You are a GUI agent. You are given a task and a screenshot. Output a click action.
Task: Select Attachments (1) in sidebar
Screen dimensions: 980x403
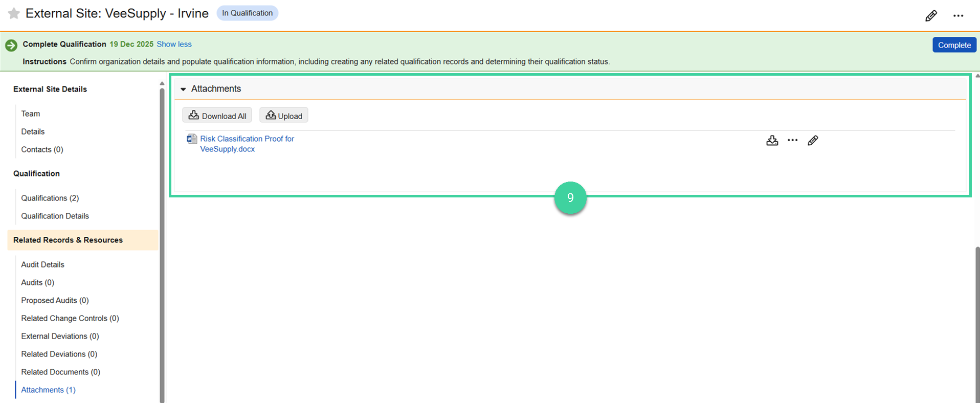48,390
